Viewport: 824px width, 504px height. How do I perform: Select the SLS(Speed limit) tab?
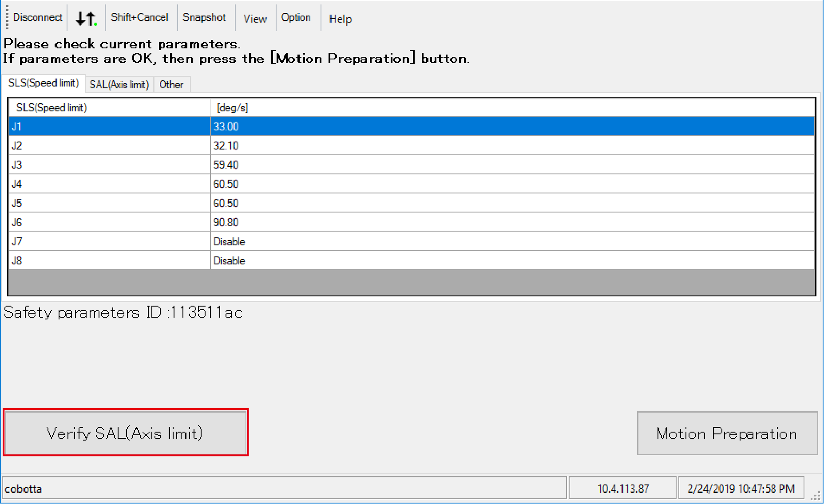tap(44, 83)
